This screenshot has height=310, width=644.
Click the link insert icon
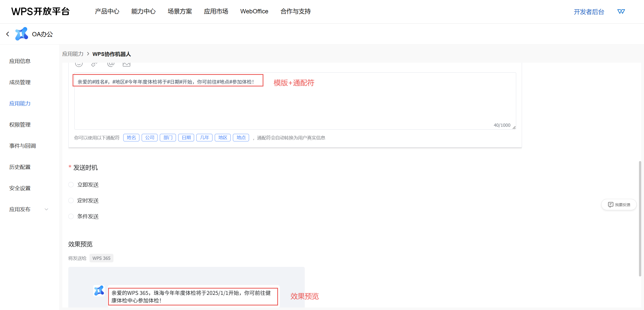[94, 64]
